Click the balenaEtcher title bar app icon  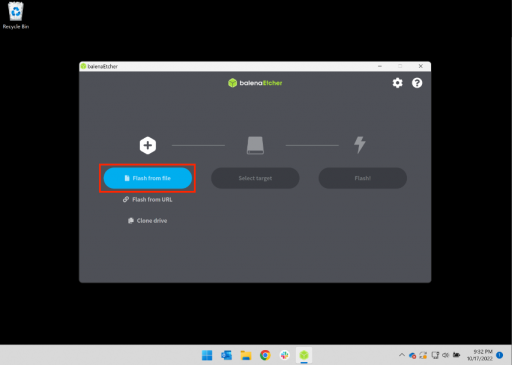[x=84, y=66]
